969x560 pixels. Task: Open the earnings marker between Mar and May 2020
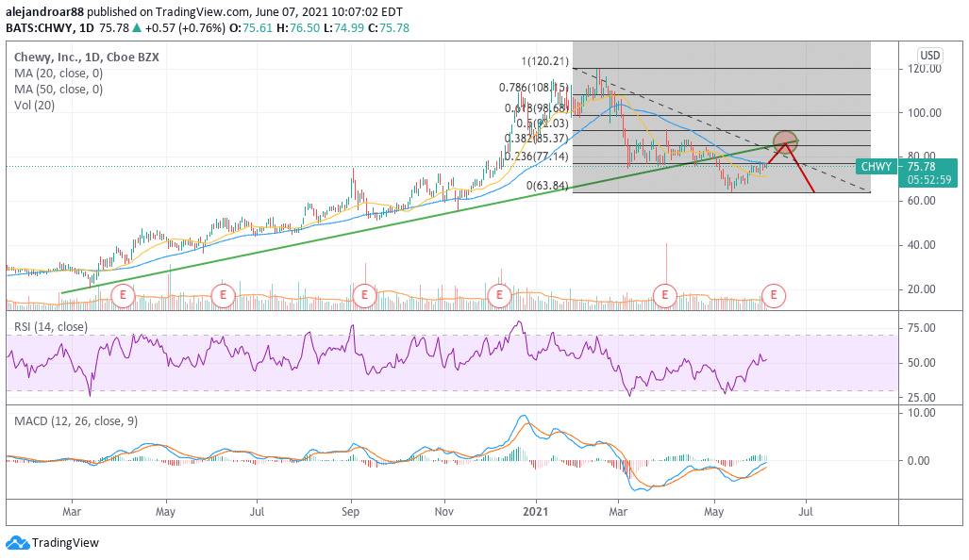123,295
